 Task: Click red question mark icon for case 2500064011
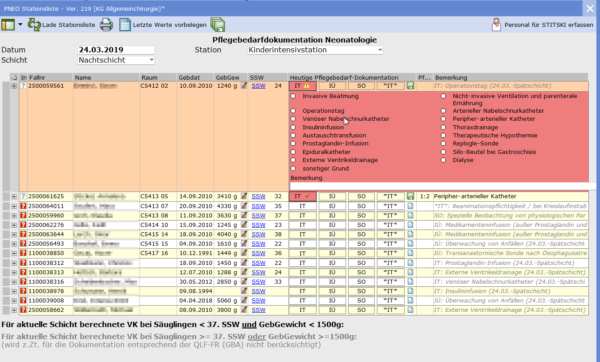23,206
